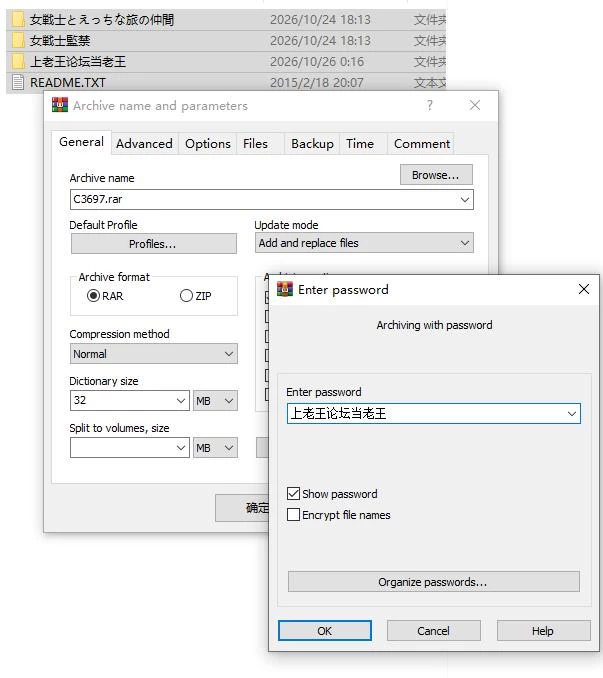This screenshot has width=603, height=678.
Task: Click date 2015/2/18 20:07
Action: 317,82
